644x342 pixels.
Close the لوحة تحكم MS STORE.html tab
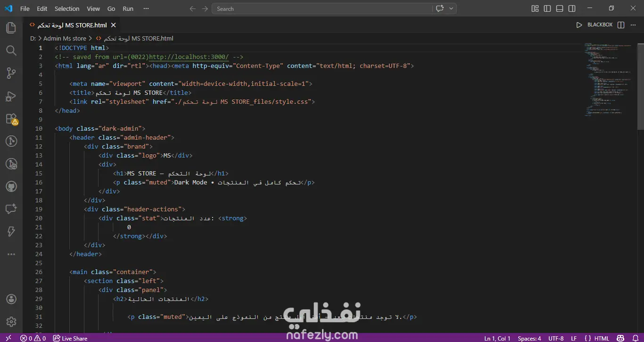(x=114, y=25)
